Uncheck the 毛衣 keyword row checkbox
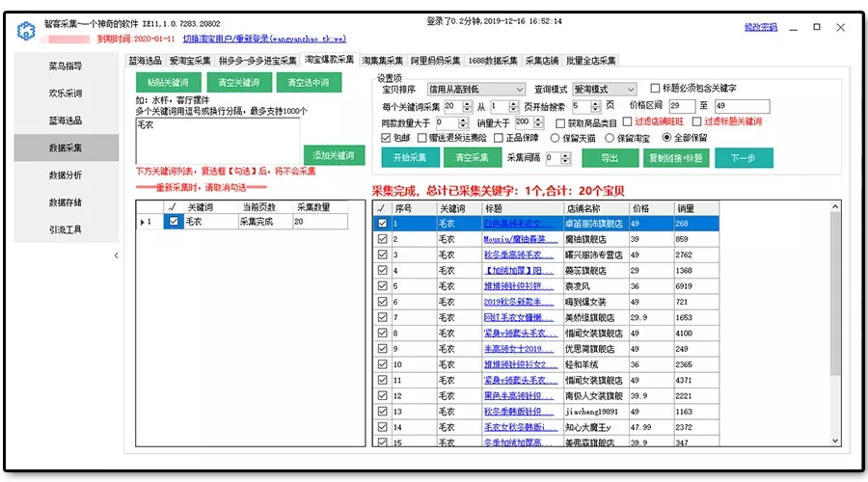 [x=174, y=222]
